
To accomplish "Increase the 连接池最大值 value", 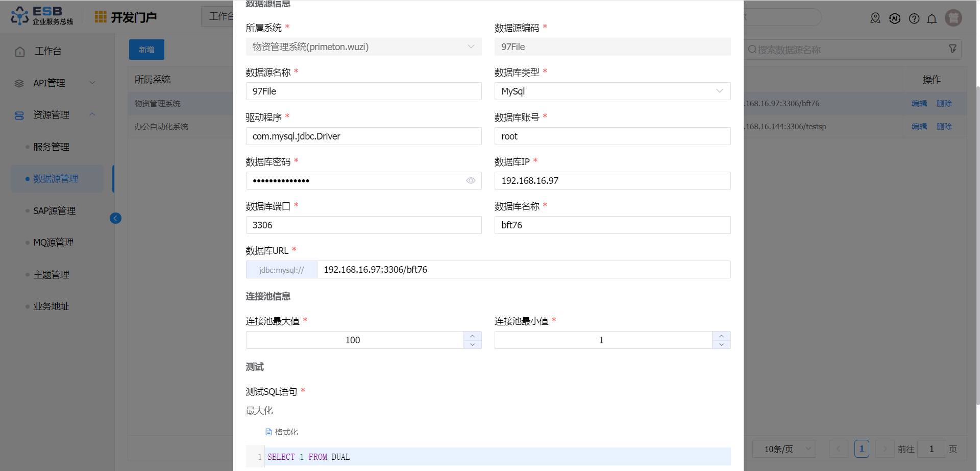I will (473, 336).
